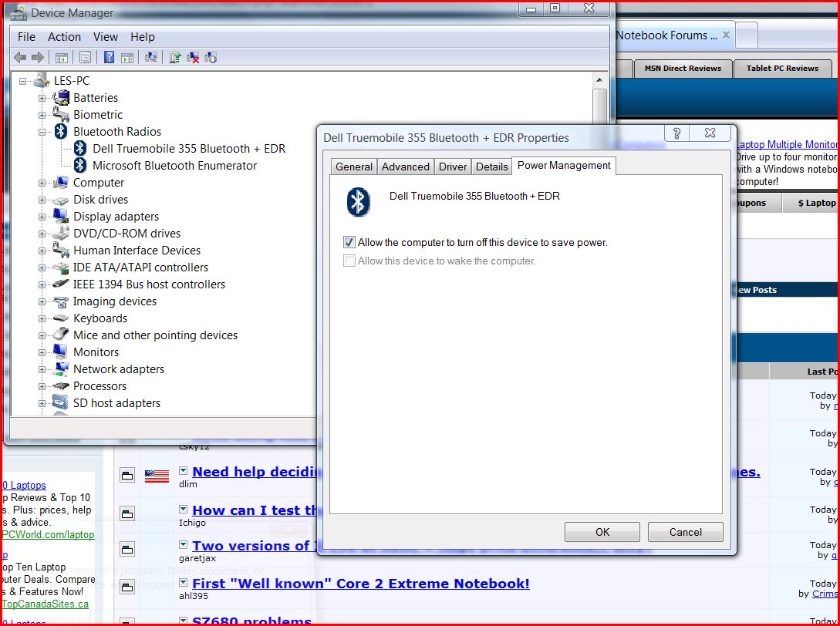Open the Laptop Multiple Monitor ad link

787,144
